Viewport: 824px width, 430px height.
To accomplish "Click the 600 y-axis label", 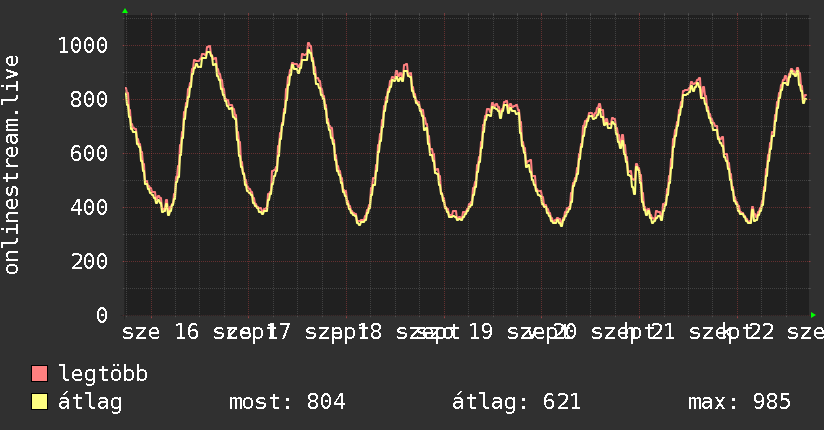I will click(x=89, y=153).
